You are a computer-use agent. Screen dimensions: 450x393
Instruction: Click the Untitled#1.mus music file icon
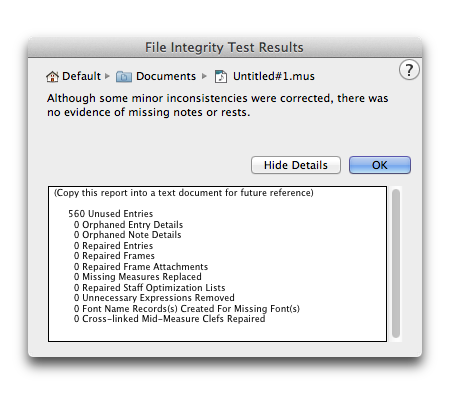(221, 76)
